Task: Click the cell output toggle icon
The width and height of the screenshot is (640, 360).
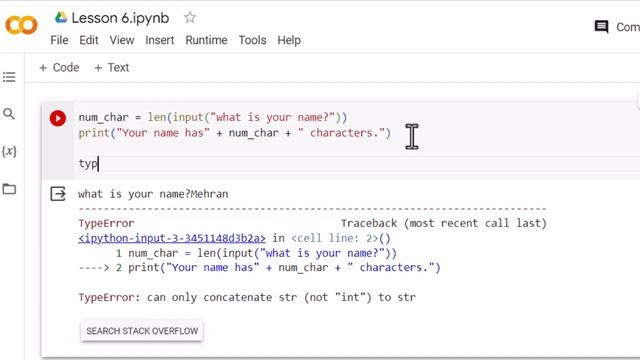Action: pos(58,194)
